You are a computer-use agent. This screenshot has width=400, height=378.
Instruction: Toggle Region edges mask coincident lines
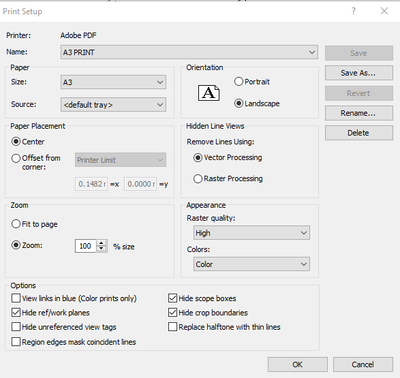[x=16, y=342]
